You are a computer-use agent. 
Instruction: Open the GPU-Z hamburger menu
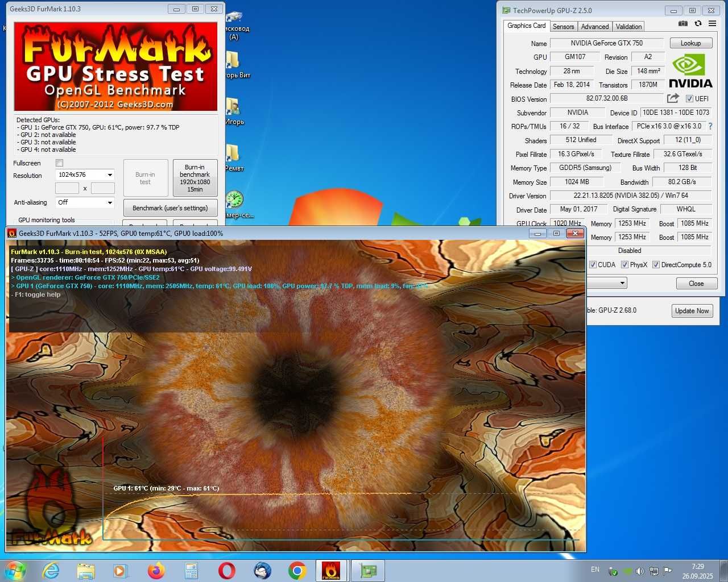(712, 23)
